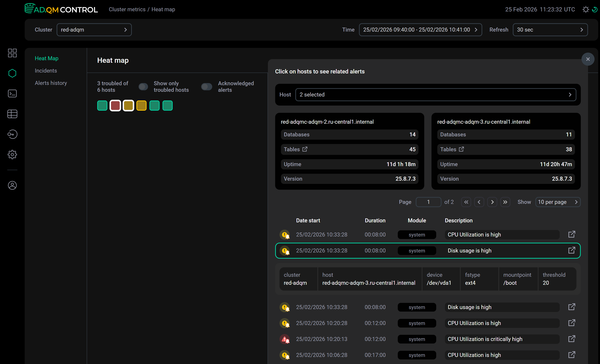Open Alerts history in side menu
The height and width of the screenshot is (364, 600).
[x=51, y=83]
